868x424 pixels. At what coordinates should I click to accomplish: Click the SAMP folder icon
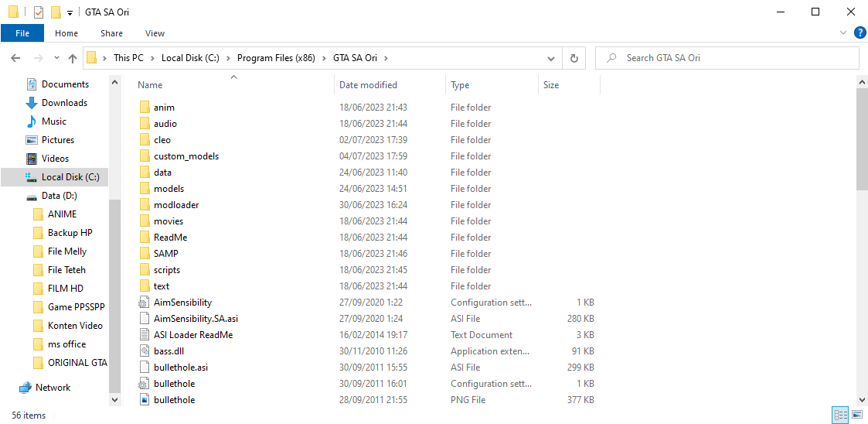[145, 253]
